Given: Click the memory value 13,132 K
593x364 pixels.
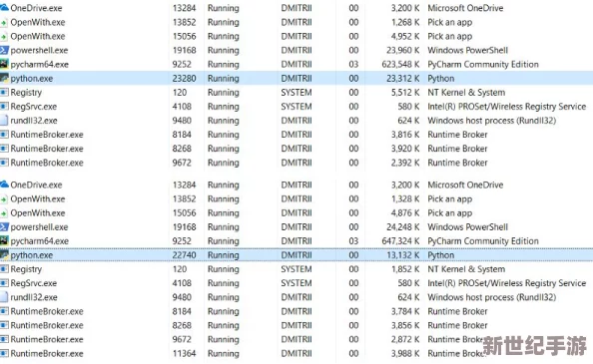Looking at the screenshot, I should pyautogui.click(x=402, y=255).
